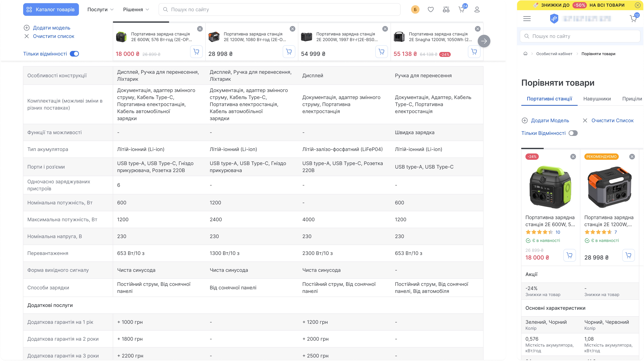644x361 pixels.
Task: Open 2E 1200W station thumbnail in header
Action: tap(214, 37)
